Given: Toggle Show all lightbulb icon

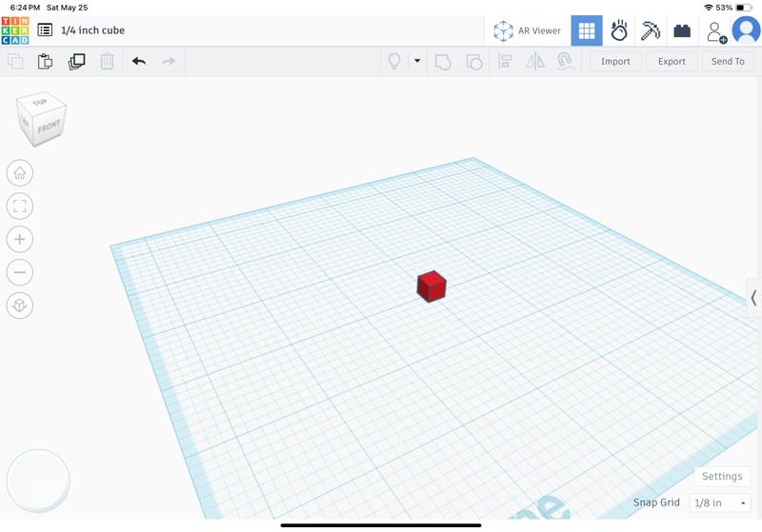Looking at the screenshot, I should [x=394, y=61].
